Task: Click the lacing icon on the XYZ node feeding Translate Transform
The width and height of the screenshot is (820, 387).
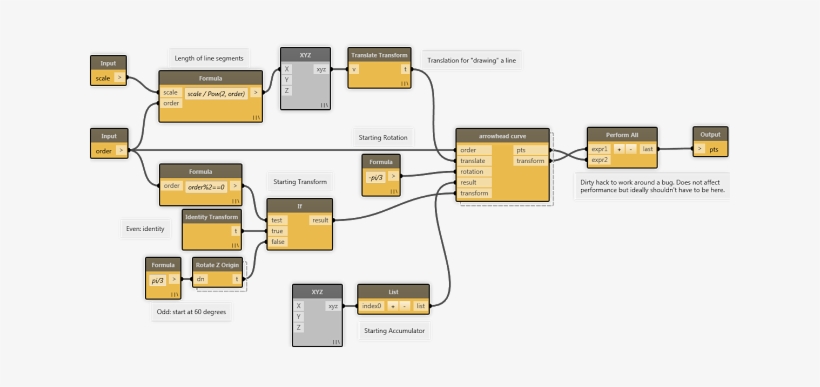Action: tap(324, 105)
